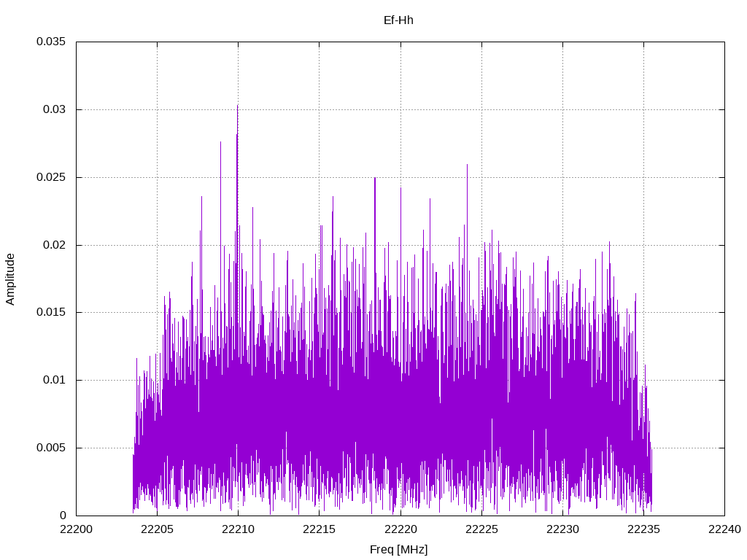747x560 pixels.
Task: Click x-axis tick label 22230
Action: pos(562,529)
